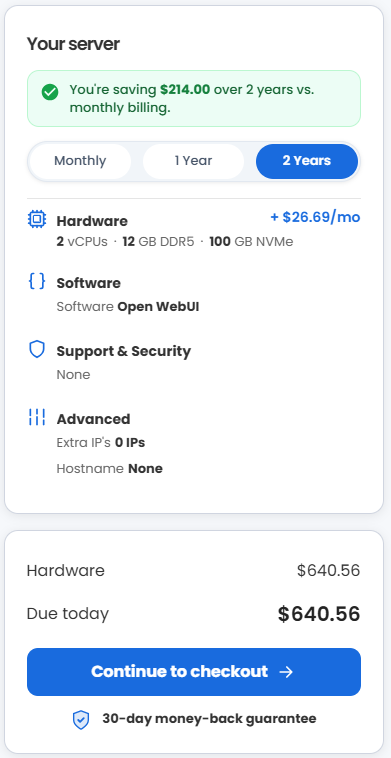Click the Software curly braces icon

tap(37, 281)
